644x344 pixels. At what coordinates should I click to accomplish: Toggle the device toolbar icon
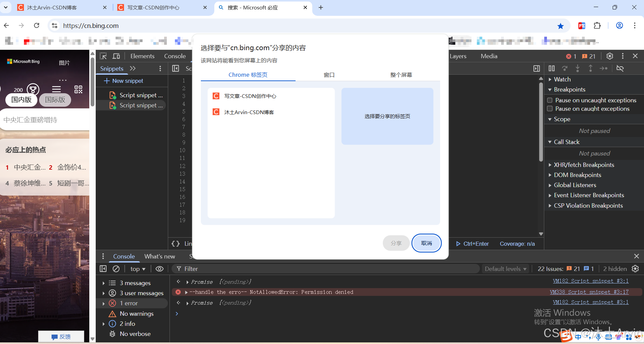(x=116, y=56)
